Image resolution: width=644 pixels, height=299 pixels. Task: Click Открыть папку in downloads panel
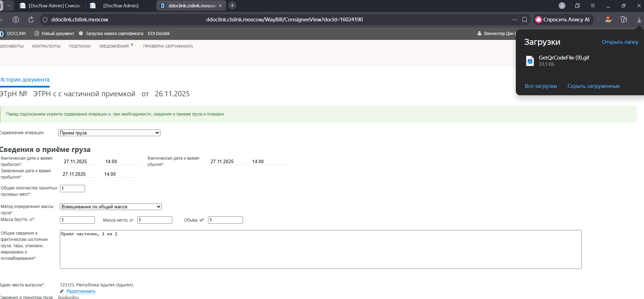coord(620,42)
